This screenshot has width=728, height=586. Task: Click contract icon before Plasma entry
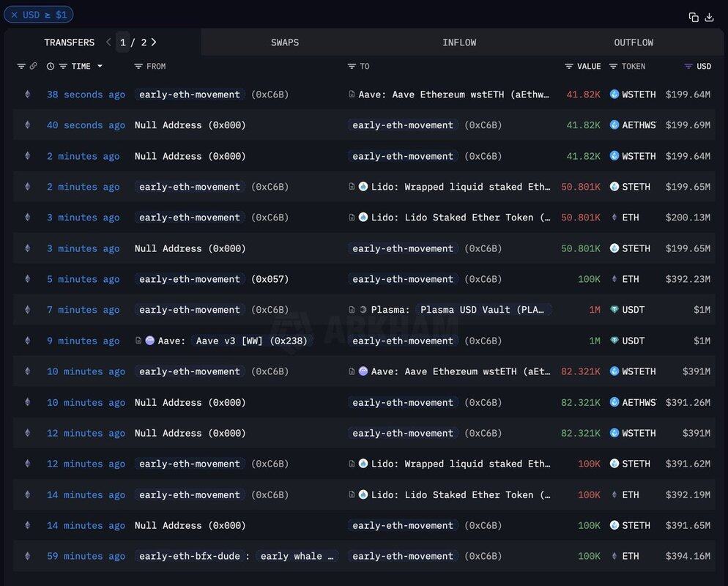pyautogui.click(x=352, y=310)
